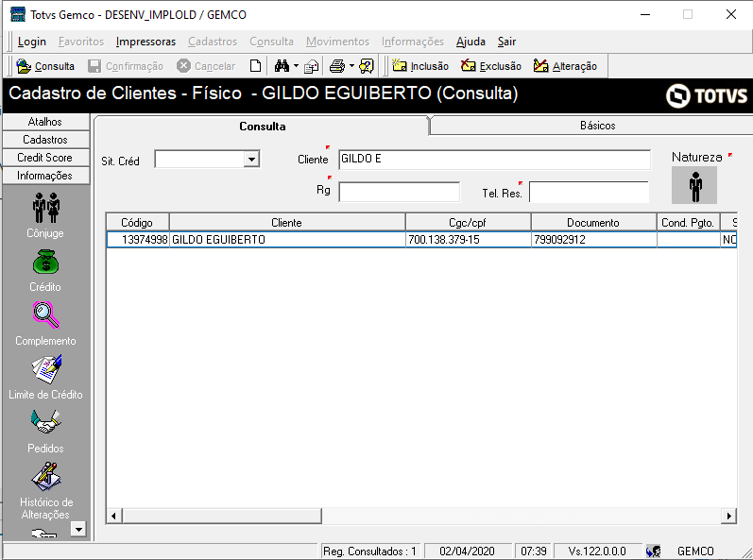Click the Sair menu item
753x560 pixels.
(x=506, y=42)
